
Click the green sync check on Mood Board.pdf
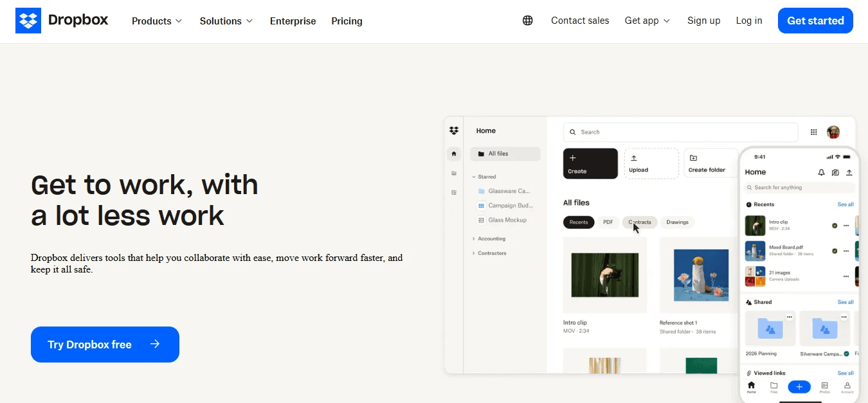(835, 251)
